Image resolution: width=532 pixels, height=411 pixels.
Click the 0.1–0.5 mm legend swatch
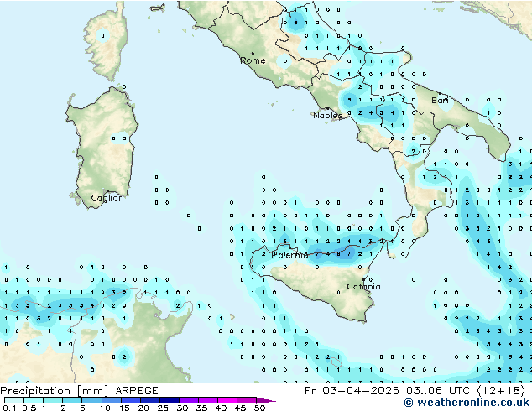click(14, 400)
